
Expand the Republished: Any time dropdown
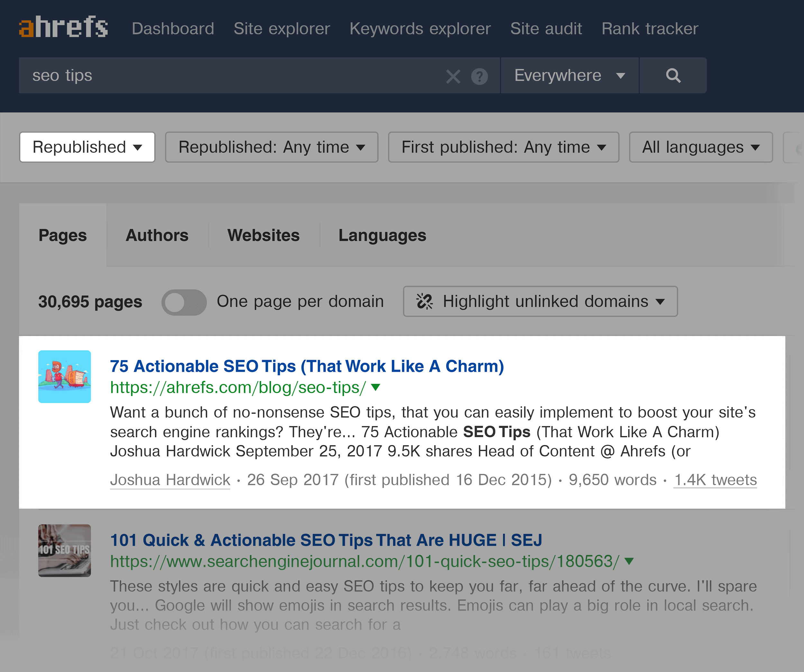coord(271,146)
